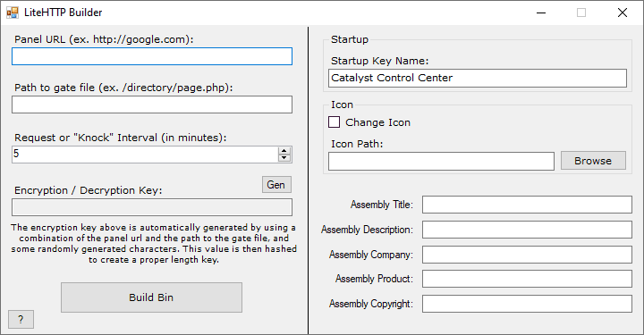Minimize the LiteHTTP Builder window

coord(541,13)
